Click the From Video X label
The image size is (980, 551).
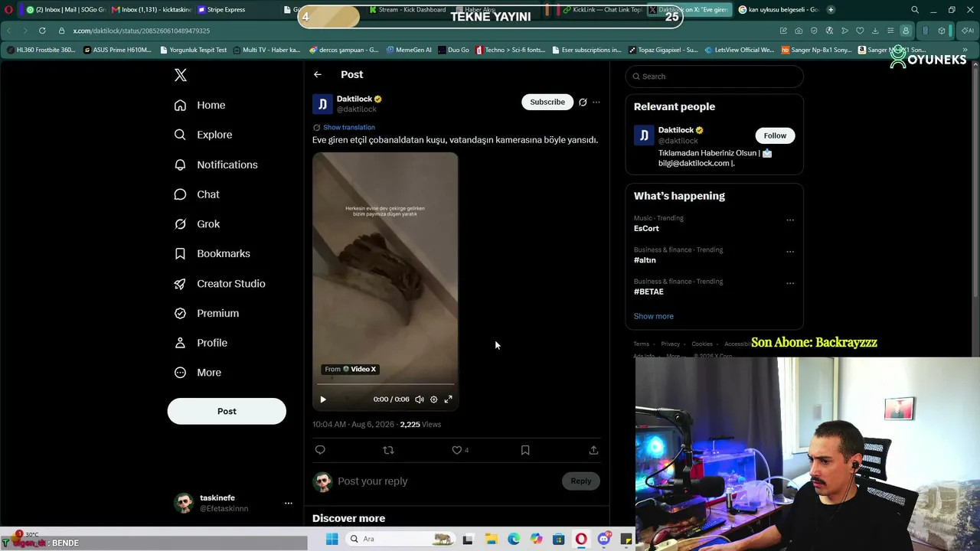click(351, 369)
